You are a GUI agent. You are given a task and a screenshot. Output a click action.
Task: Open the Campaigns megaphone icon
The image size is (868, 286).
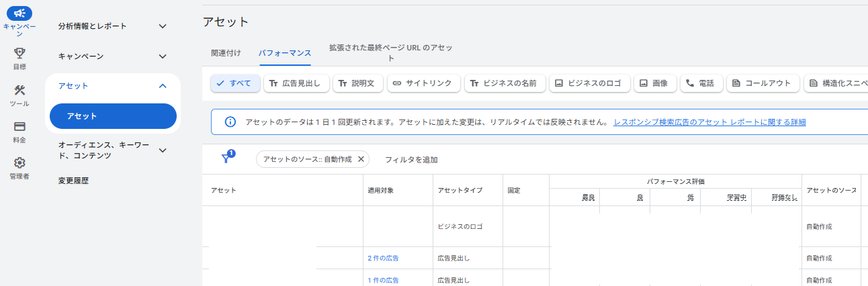(19, 13)
